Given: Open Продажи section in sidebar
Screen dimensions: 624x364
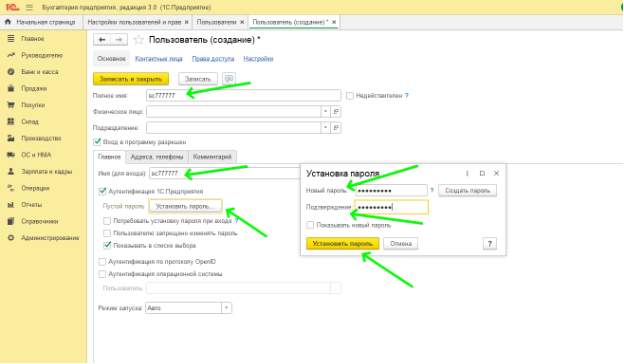Looking at the screenshot, I should [x=34, y=88].
